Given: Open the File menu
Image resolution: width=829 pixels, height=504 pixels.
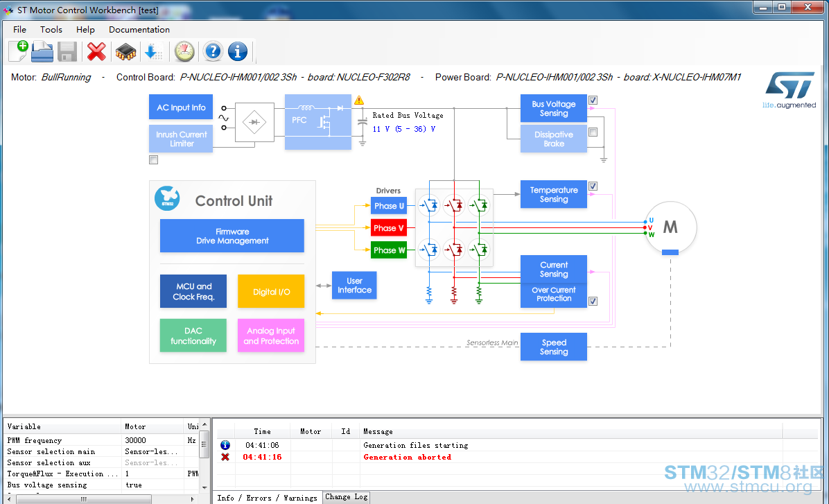Looking at the screenshot, I should click(19, 30).
